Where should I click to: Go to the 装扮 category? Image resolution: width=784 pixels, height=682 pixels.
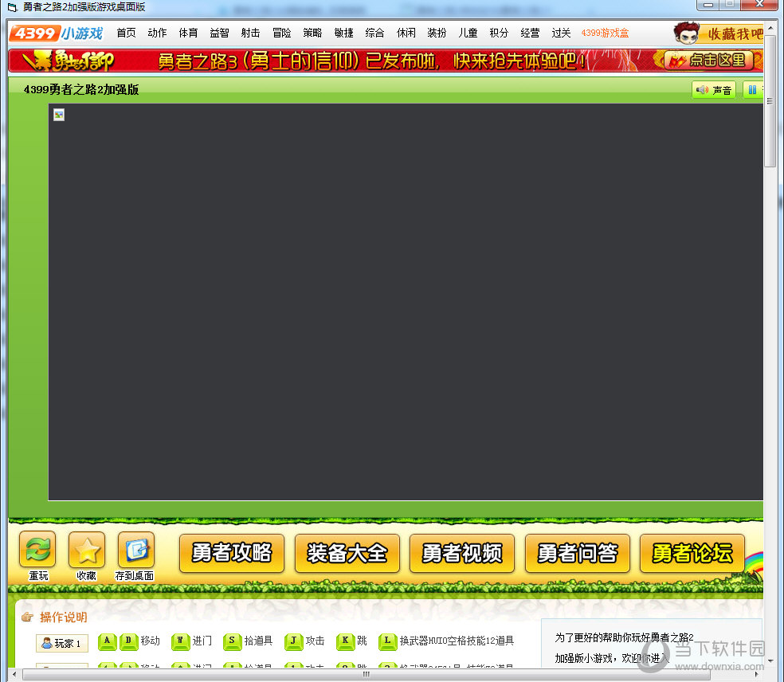coord(437,33)
